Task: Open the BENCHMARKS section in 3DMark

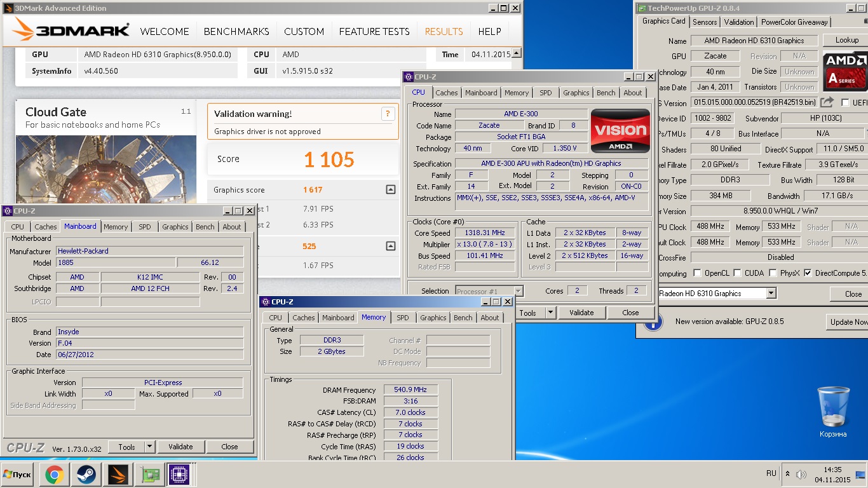Action: point(236,31)
